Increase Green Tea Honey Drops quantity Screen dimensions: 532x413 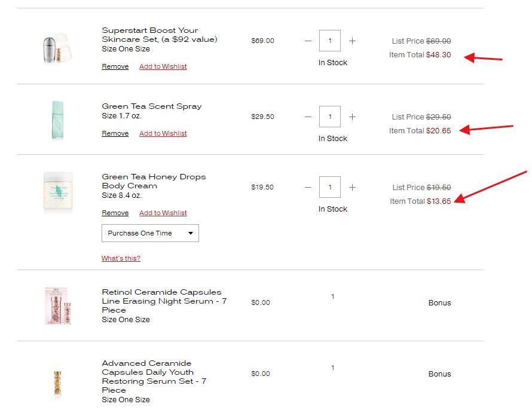point(352,187)
